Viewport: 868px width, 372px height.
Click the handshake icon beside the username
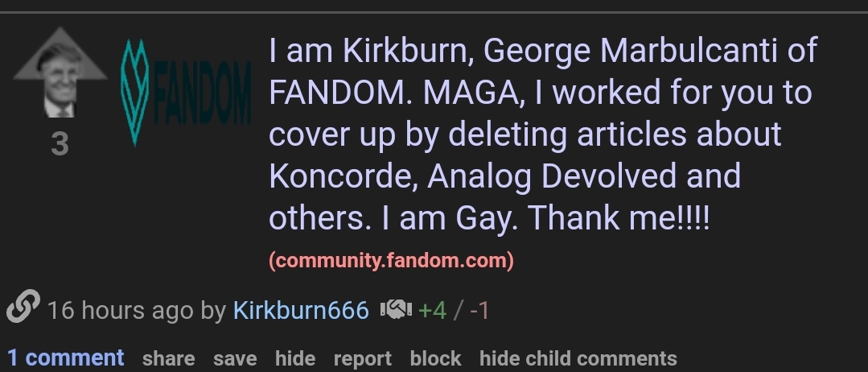(x=396, y=309)
